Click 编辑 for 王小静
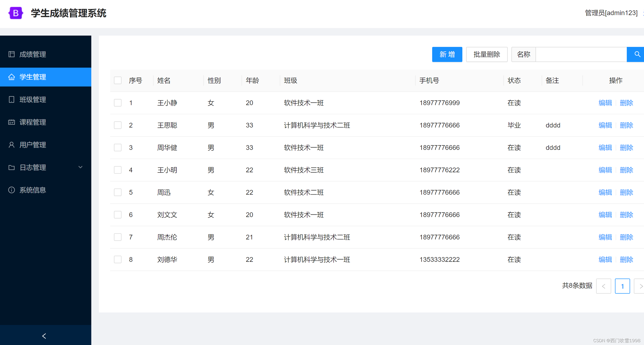Screen dimensions: 644x345 605,103
